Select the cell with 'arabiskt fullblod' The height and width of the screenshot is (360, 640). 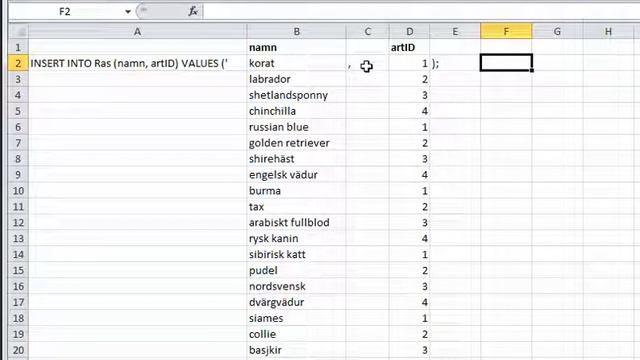coord(297,222)
